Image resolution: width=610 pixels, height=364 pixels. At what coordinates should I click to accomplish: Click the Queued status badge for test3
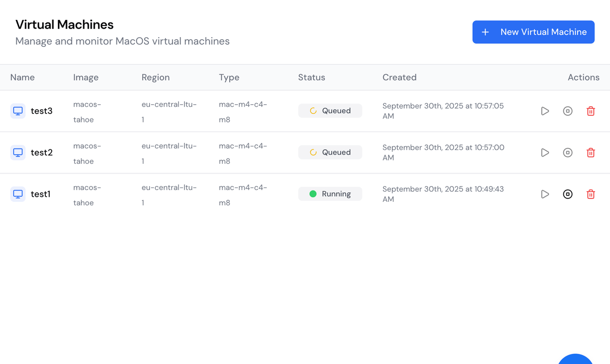(330, 110)
